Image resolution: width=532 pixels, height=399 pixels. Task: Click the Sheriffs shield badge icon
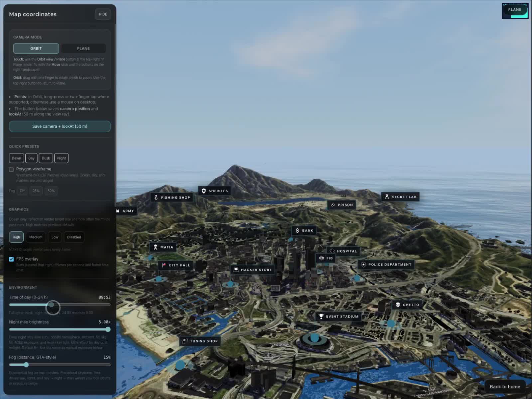[204, 191]
